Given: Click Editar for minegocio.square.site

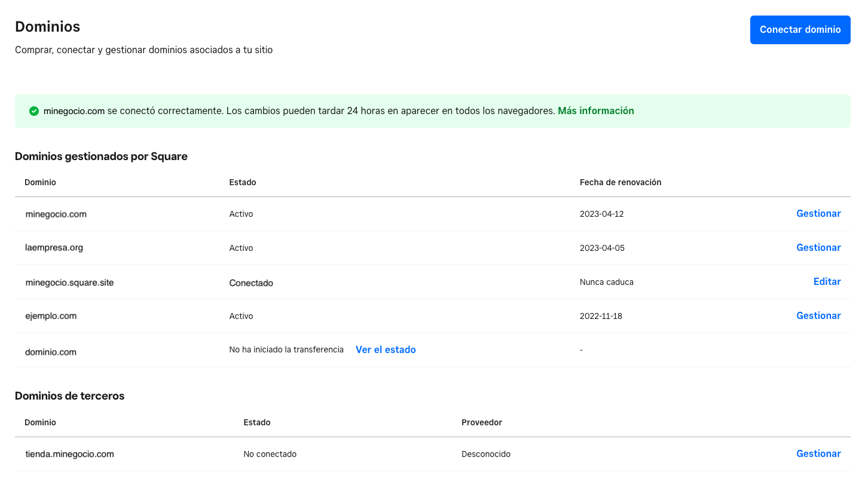Looking at the screenshot, I should pos(827,282).
